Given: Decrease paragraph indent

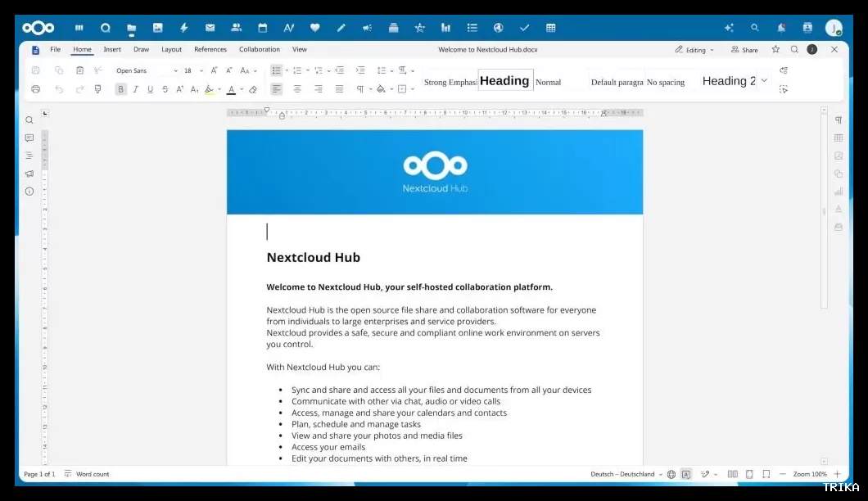Looking at the screenshot, I should (339, 70).
